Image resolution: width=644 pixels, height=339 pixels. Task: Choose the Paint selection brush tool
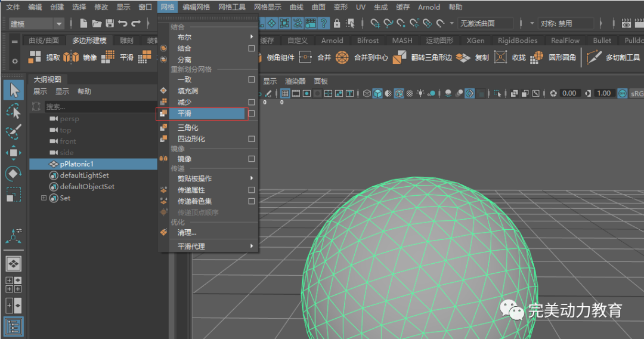[14, 132]
